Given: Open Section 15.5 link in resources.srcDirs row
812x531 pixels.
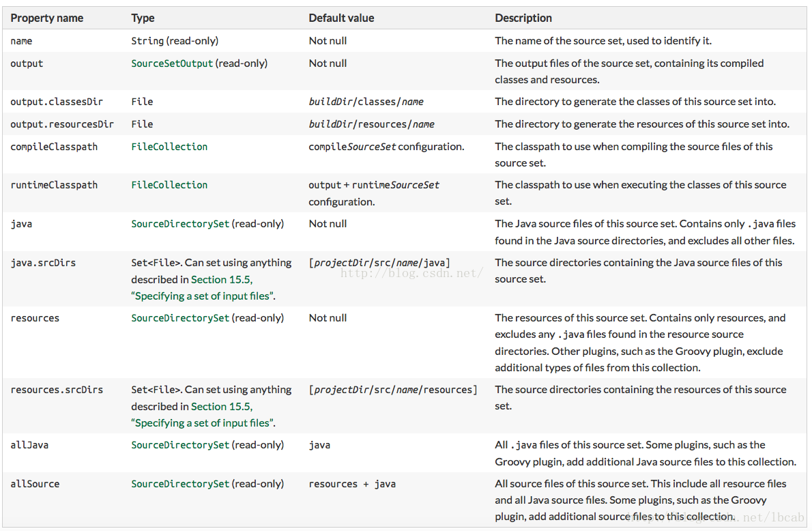Looking at the screenshot, I should pos(222,406).
